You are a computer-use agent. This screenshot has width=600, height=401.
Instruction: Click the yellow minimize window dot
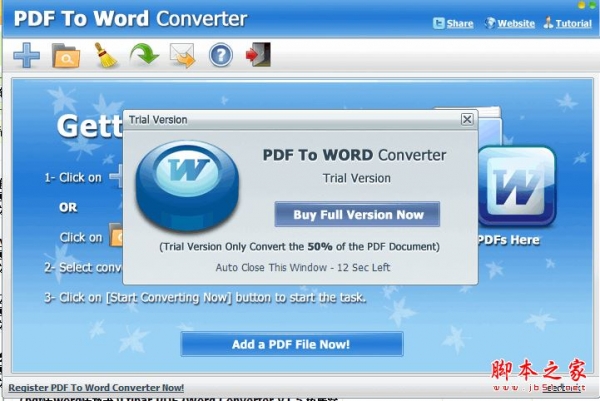coord(581,5)
